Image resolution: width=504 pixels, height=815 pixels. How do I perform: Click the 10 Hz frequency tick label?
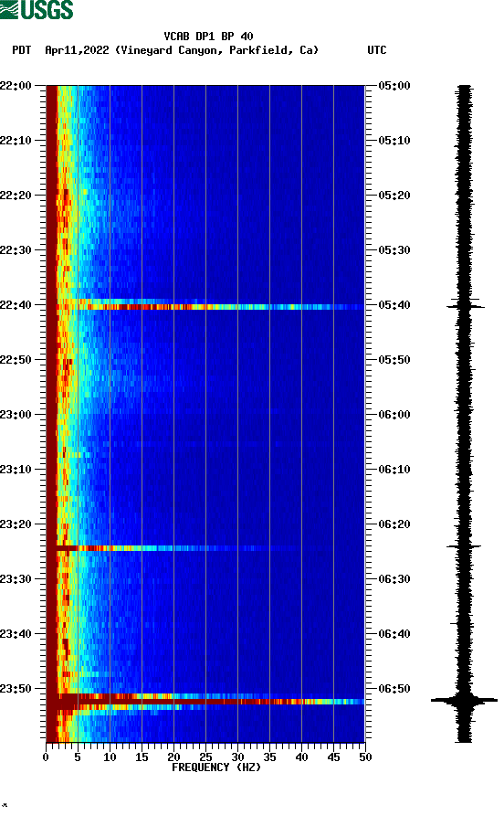coord(110,757)
